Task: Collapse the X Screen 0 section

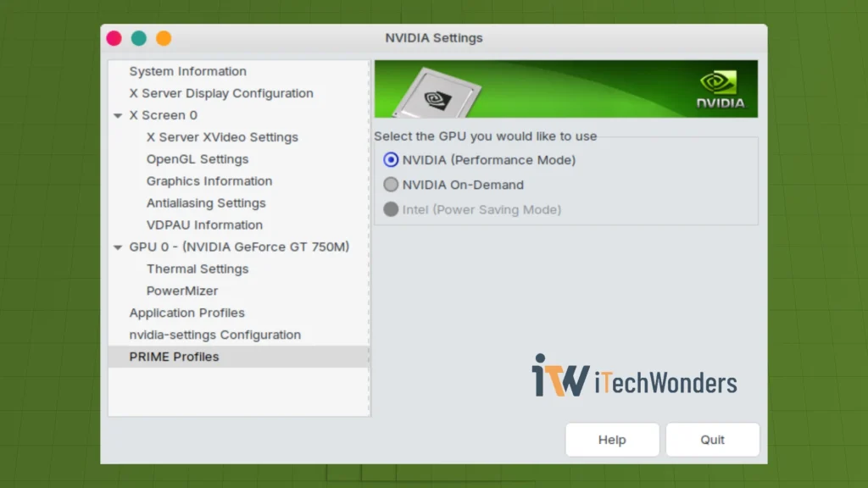Action: coord(118,115)
